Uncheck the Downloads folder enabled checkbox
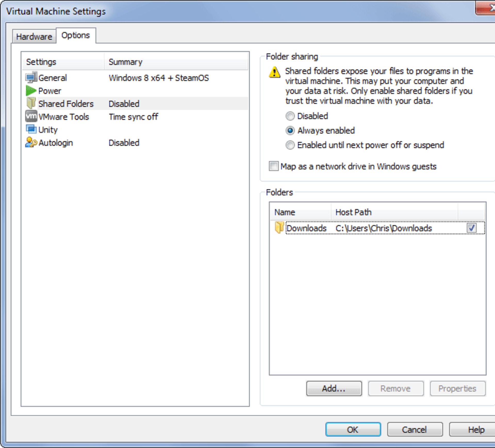The image size is (495, 448). [x=472, y=228]
